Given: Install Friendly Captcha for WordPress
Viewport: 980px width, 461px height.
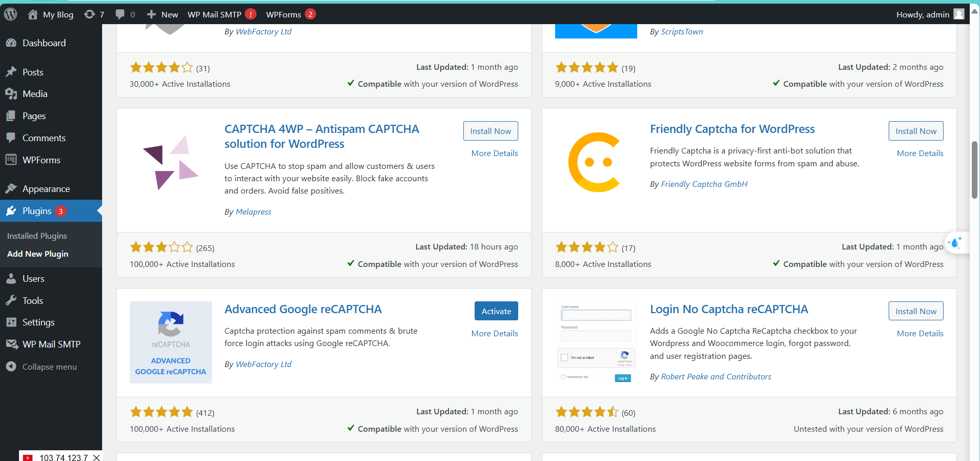Looking at the screenshot, I should (x=916, y=131).
